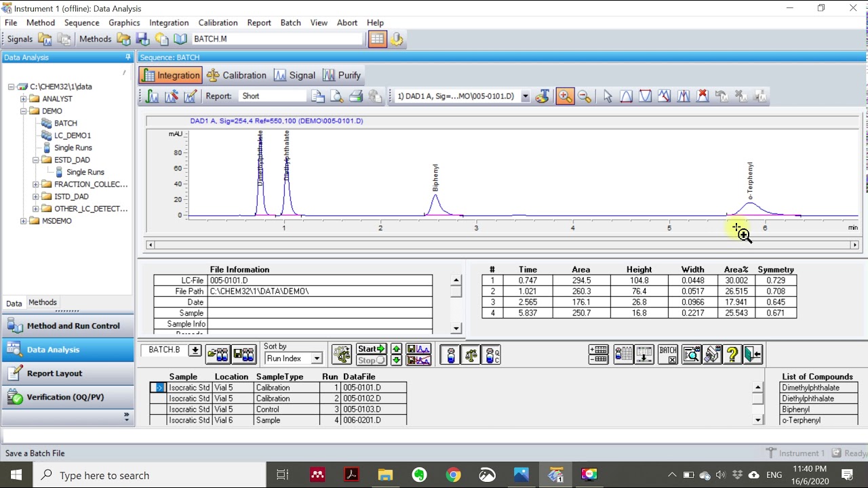Click the Print Preview magnifier icon
This screenshot has width=868, height=488.
click(337, 96)
